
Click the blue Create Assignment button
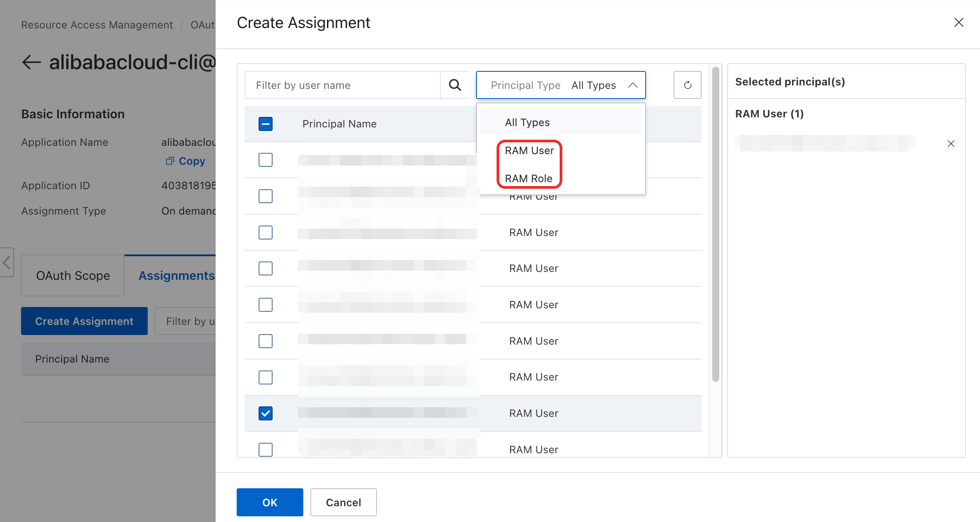[84, 321]
